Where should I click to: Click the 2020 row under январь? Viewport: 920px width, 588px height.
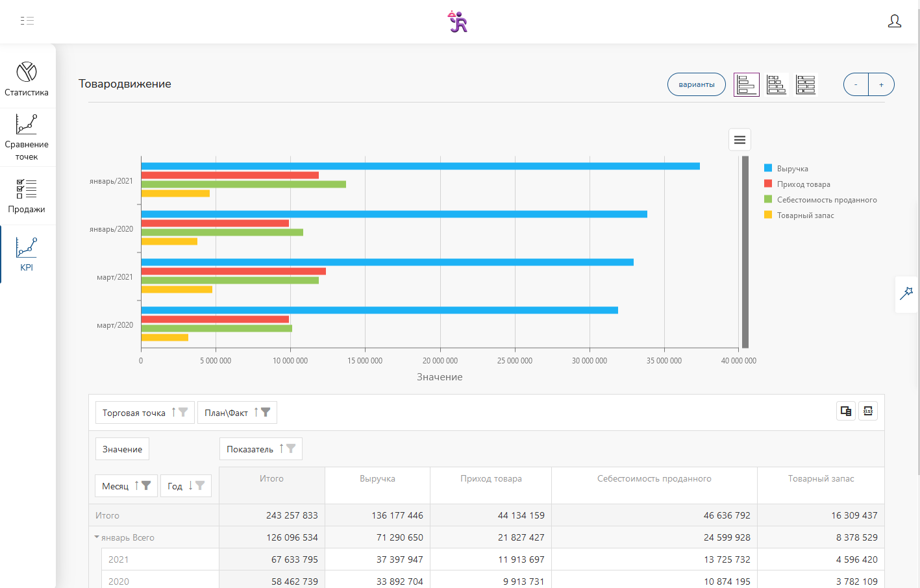(x=160, y=580)
